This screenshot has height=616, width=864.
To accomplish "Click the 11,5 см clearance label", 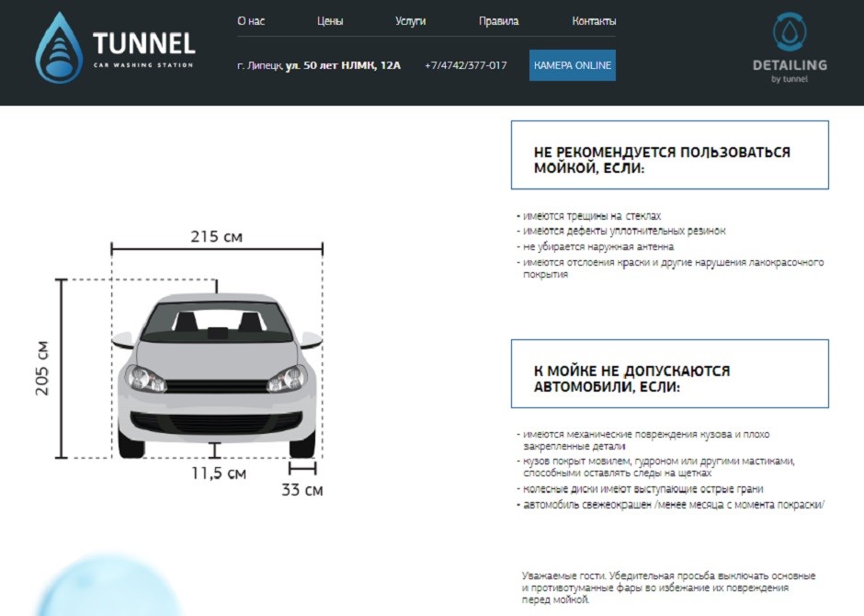I will pyautogui.click(x=219, y=473).
